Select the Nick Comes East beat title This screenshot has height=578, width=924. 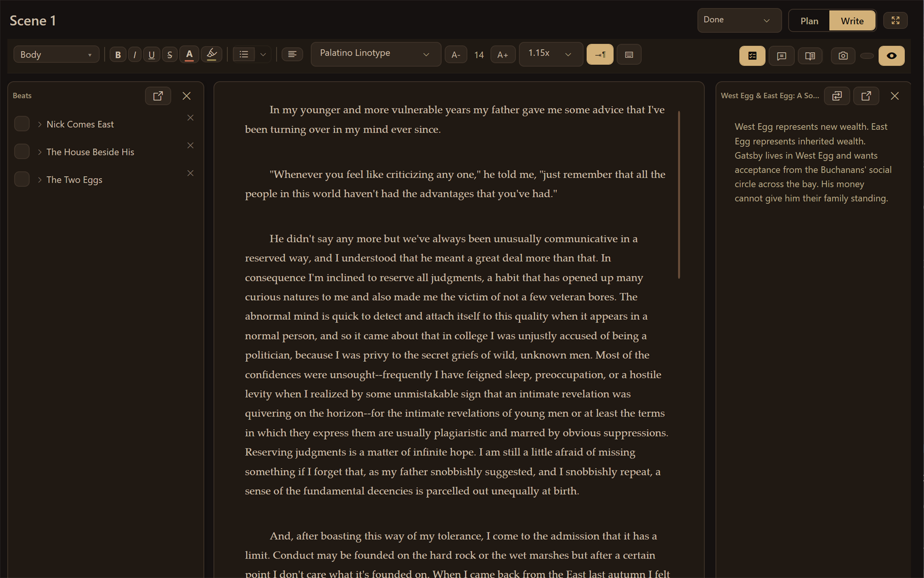(x=80, y=124)
